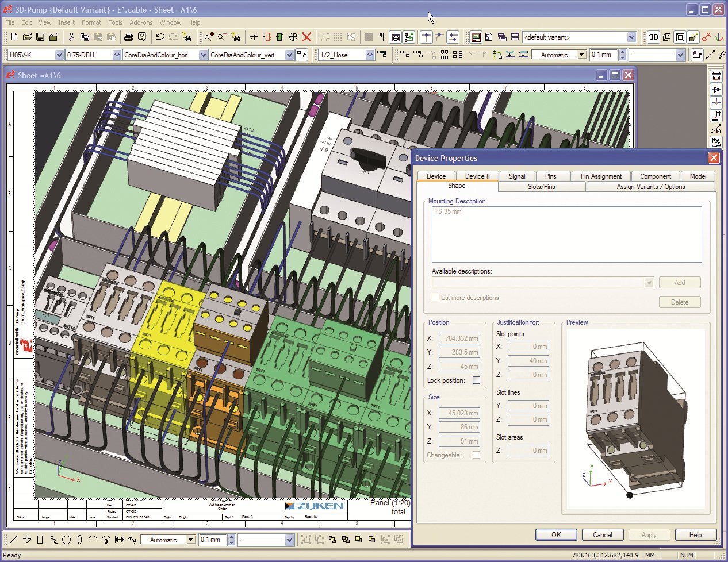Click the Zoom In magnifier icon

coord(209,37)
